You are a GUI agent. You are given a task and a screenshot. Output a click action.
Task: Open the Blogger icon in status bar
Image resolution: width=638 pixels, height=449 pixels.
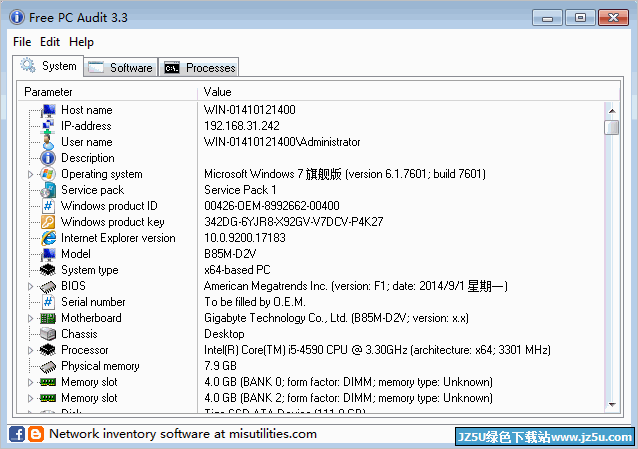(x=36, y=434)
